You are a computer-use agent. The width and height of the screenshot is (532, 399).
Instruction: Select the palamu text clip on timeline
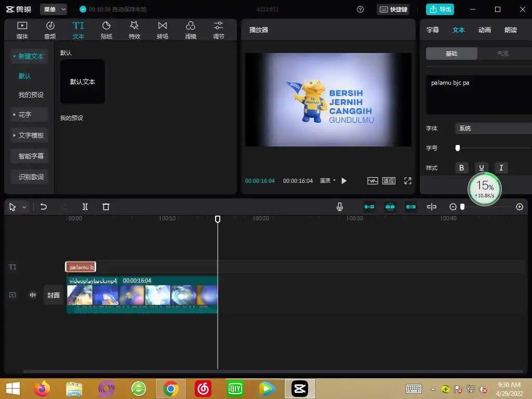(x=81, y=267)
